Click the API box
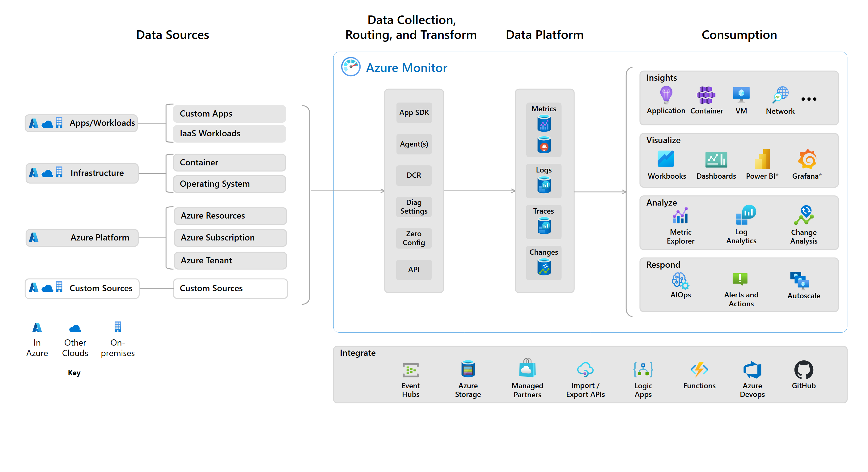Viewport: 868px width, 472px height. pyautogui.click(x=414, y=269)
